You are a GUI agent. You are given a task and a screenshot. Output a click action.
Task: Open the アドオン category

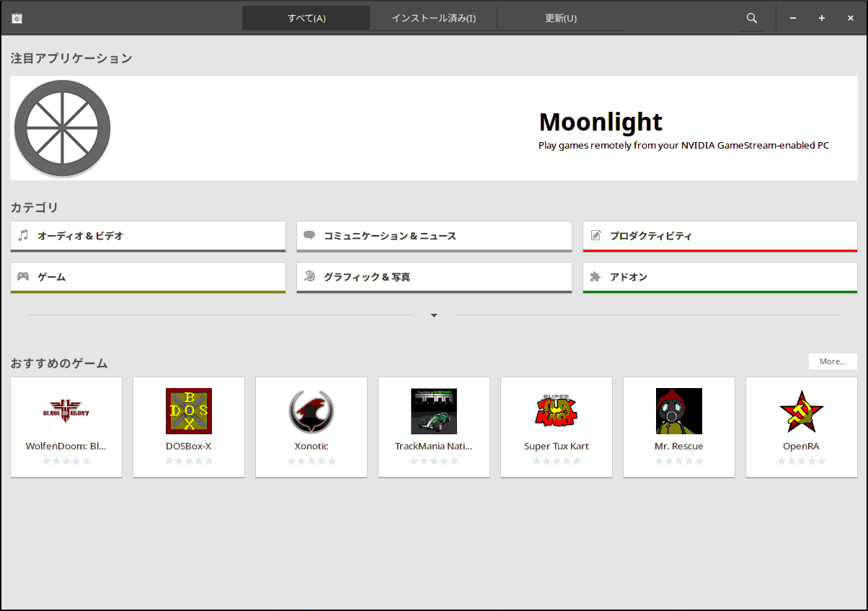[720, 278]
